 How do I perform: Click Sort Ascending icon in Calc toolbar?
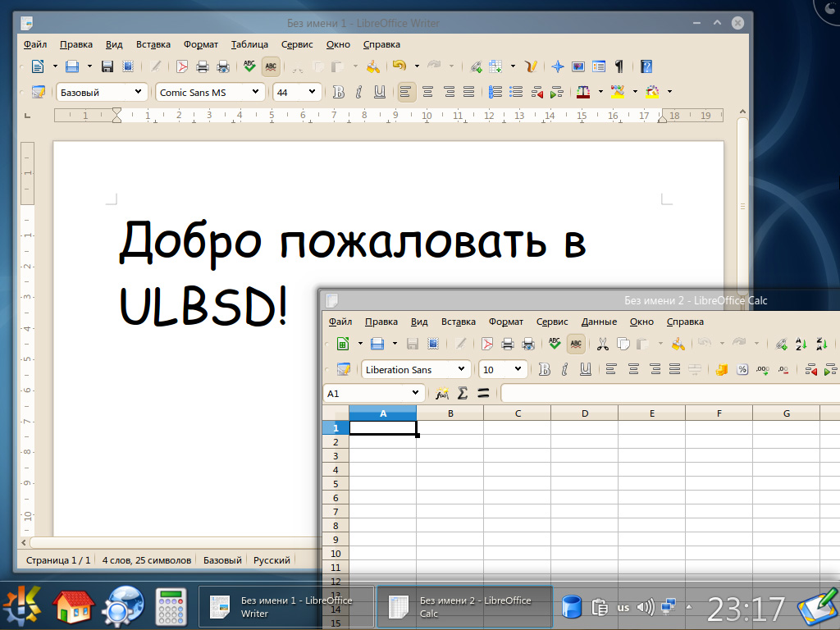(802, 344)
